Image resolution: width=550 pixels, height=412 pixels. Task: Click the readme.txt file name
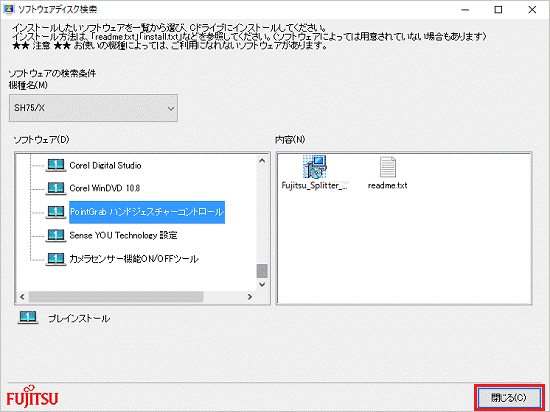pos(388,185)
